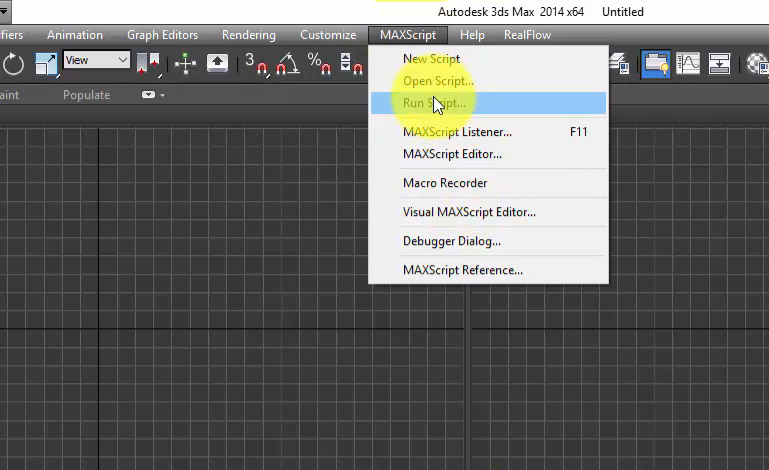Click ribbon minimize toggle next to Populate
Screen dimensions: 769x470
pyautogui.click(x=148, y=95)
